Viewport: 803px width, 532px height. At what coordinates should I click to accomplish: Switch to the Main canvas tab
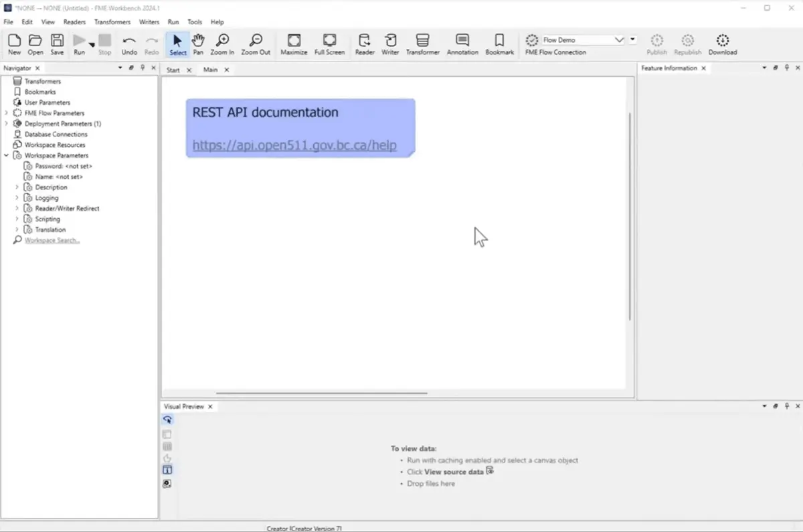pos(211,70)
